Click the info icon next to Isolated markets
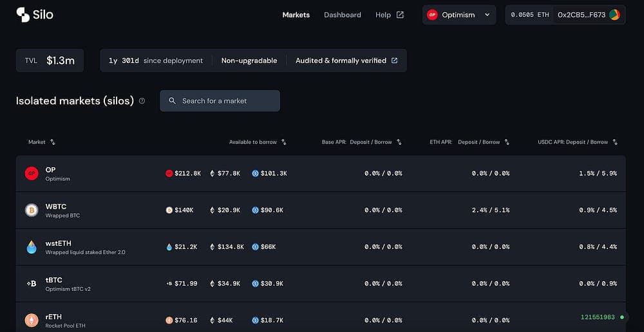This screenshot has height=332, width=644. pos(142,101)
